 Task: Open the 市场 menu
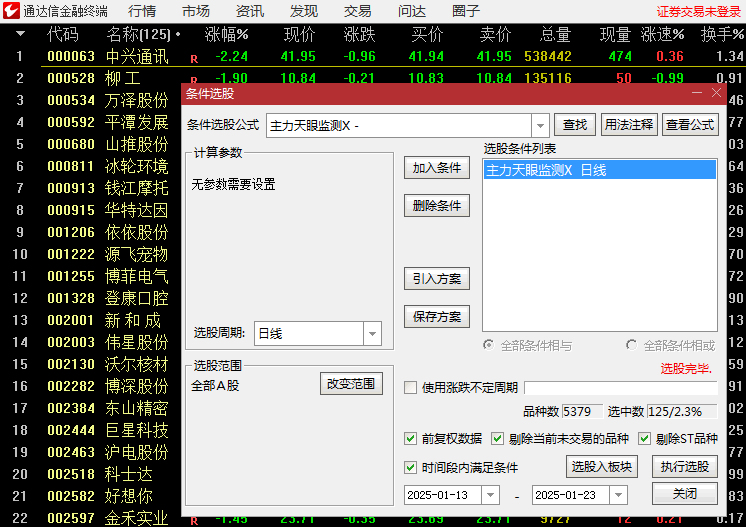point(196,11)
